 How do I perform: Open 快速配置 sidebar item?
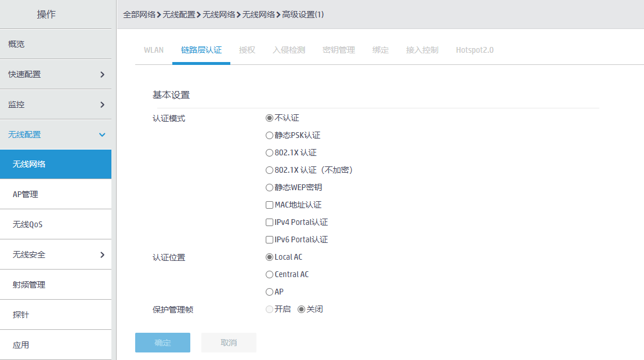pos(56,74)
